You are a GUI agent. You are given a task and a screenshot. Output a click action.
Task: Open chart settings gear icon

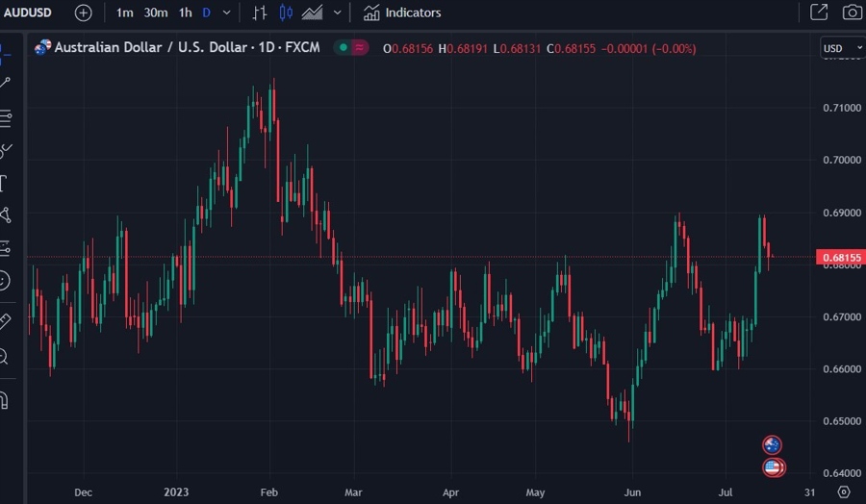843,491
